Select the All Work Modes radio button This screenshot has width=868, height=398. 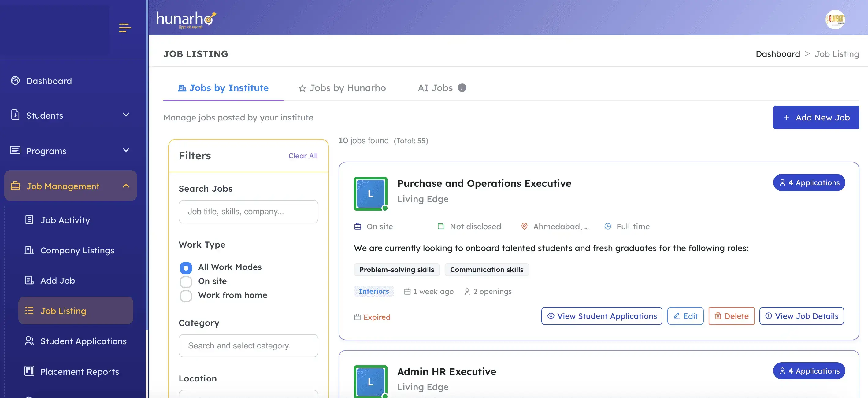point(186,268)
